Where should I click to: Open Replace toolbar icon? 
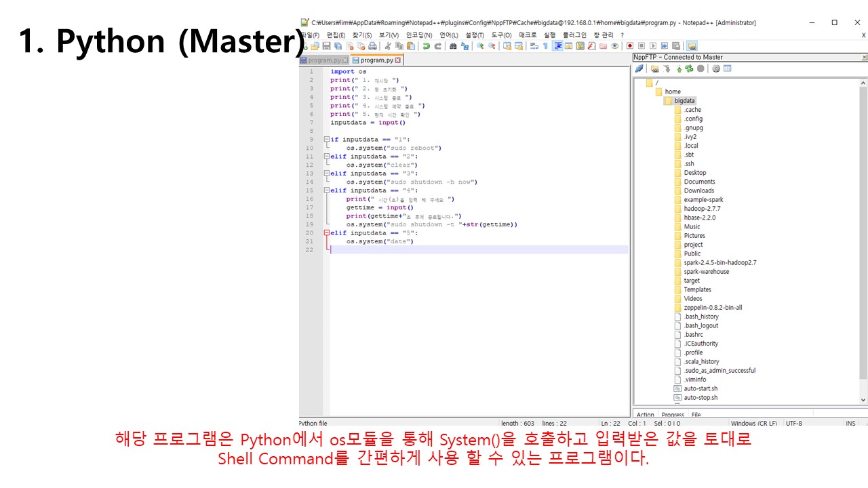[x=465, y=46]
